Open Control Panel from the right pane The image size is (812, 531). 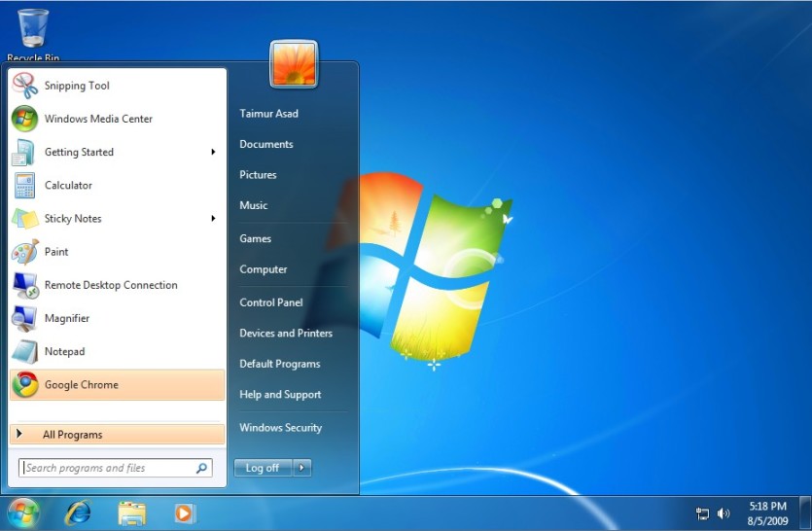[x=271, y=302]
